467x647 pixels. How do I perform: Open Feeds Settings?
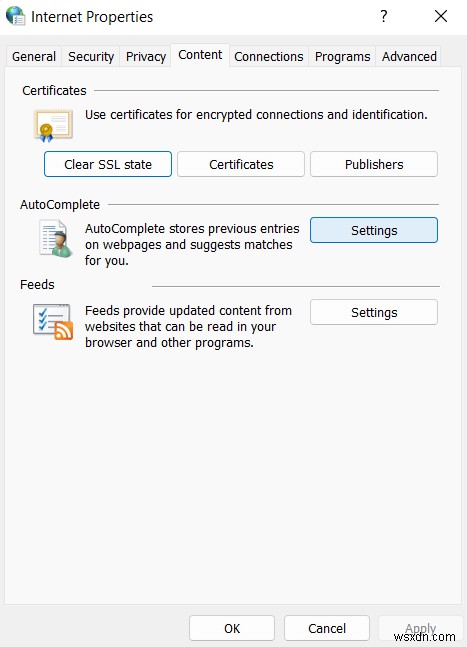[374, 312]
